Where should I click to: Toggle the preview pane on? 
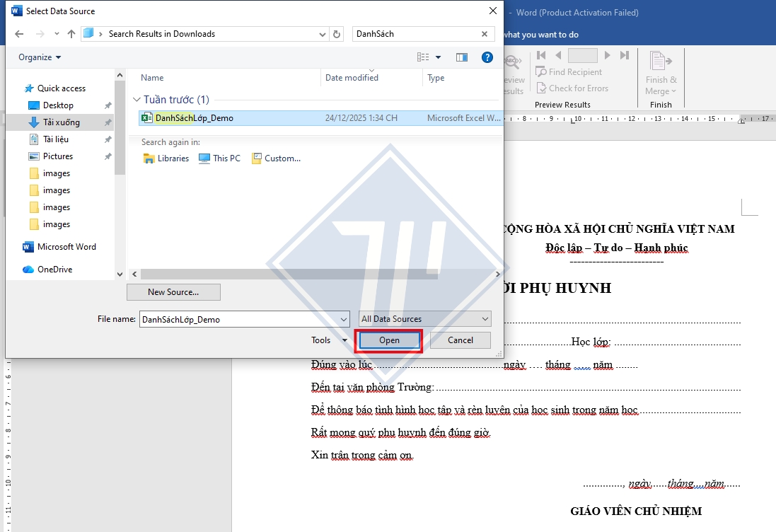461,57
